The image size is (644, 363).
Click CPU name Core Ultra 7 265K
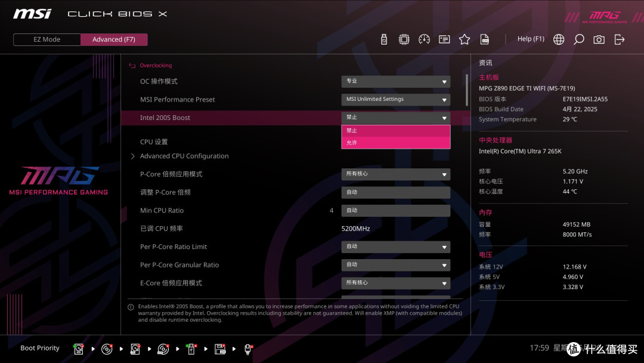520,151
